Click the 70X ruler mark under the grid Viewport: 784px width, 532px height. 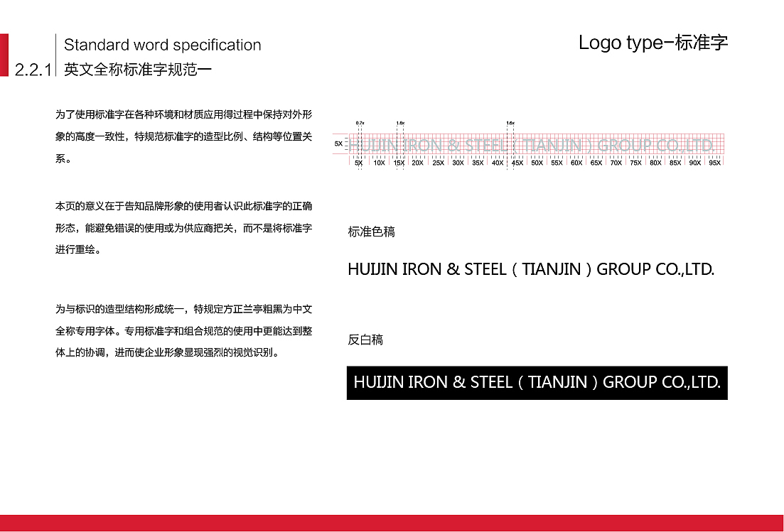616,163
